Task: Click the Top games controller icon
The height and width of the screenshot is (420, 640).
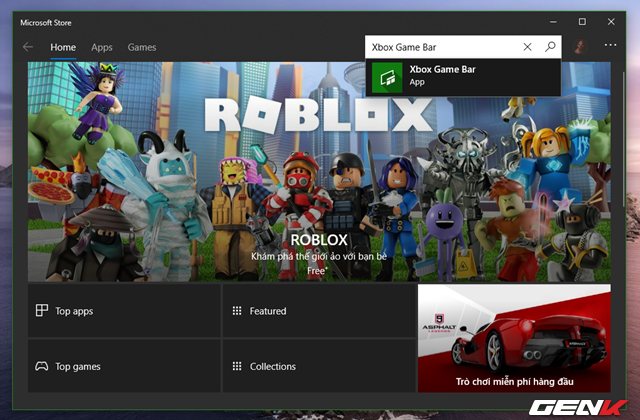Action: tap(42, 366)
